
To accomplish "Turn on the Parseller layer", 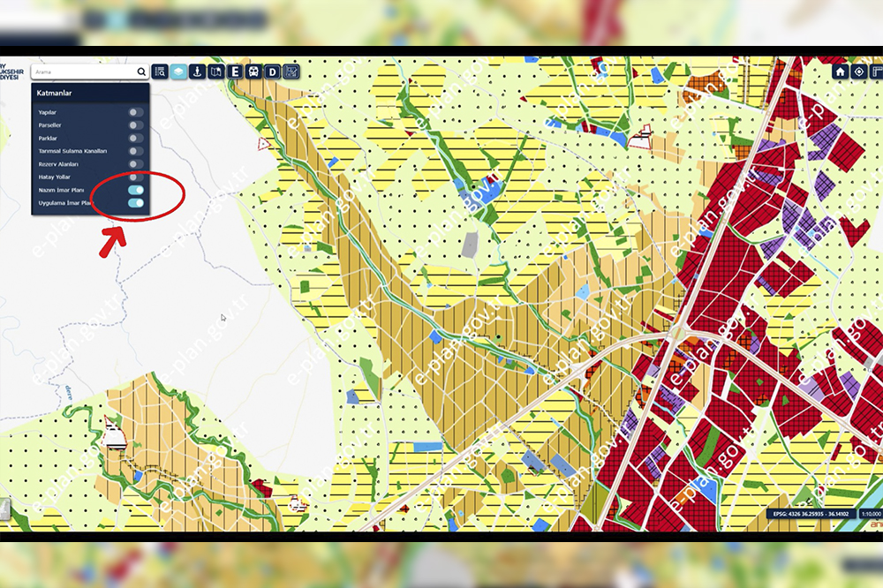I will [x=135, y=125].
